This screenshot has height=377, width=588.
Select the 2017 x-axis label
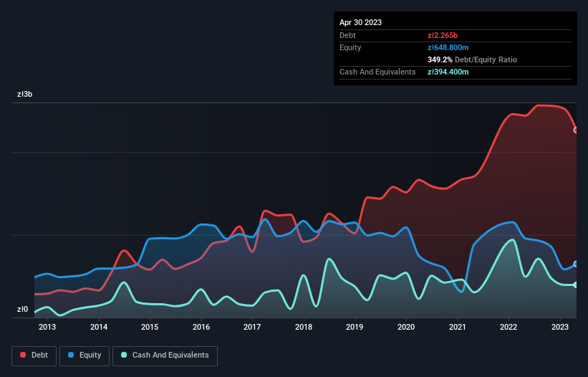pos(252,327)
